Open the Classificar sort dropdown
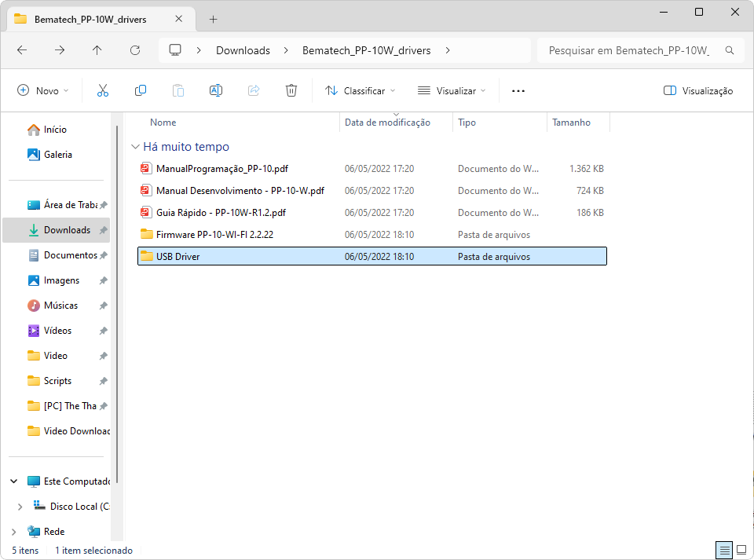Viewport: 754px width, 560px height. (360, 91)
